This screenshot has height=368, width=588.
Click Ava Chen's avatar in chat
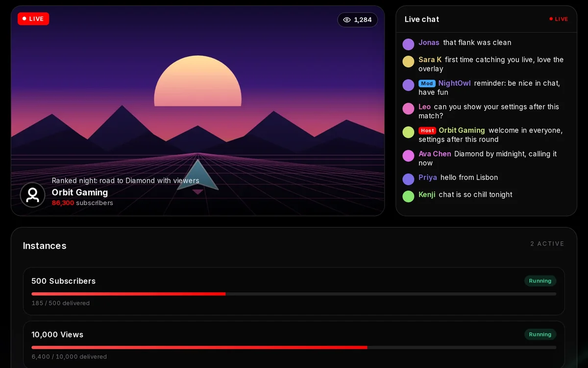(x=409, y=156)
